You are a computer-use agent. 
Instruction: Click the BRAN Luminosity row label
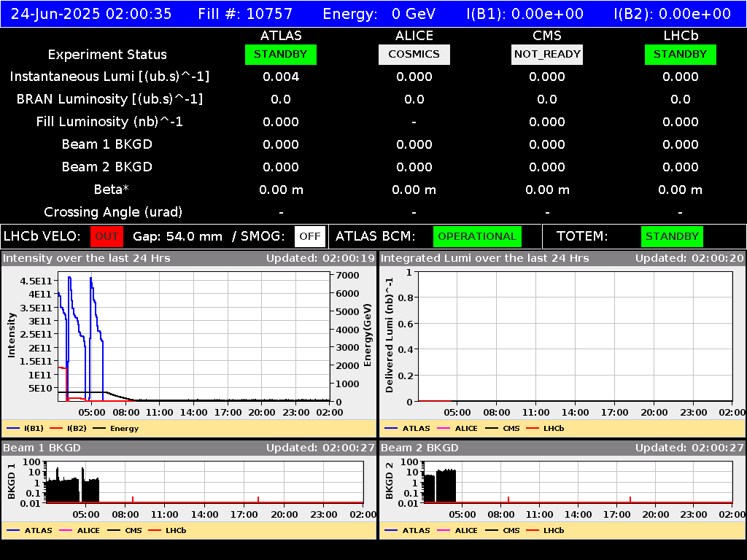click(109, 99)
